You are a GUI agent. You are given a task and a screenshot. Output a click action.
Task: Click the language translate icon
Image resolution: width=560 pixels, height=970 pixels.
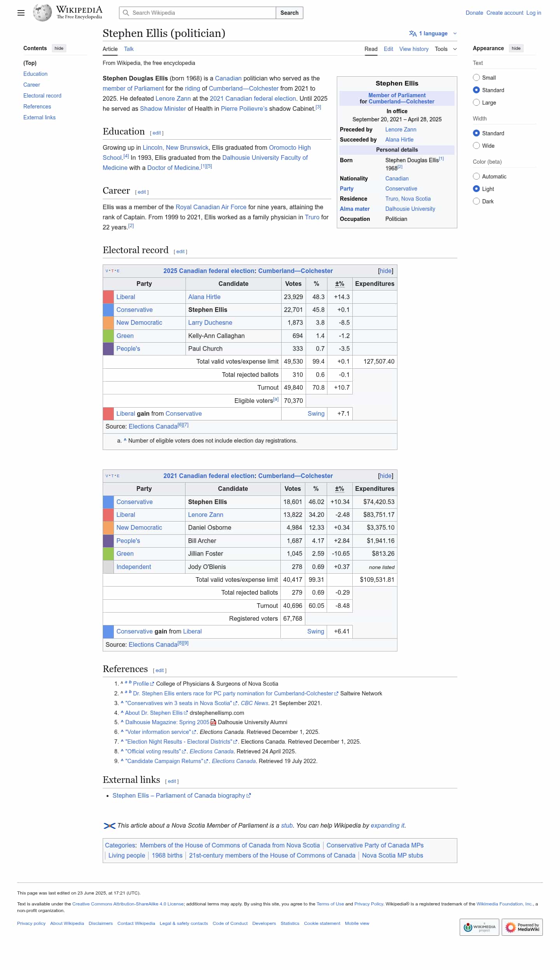[413, 33]
